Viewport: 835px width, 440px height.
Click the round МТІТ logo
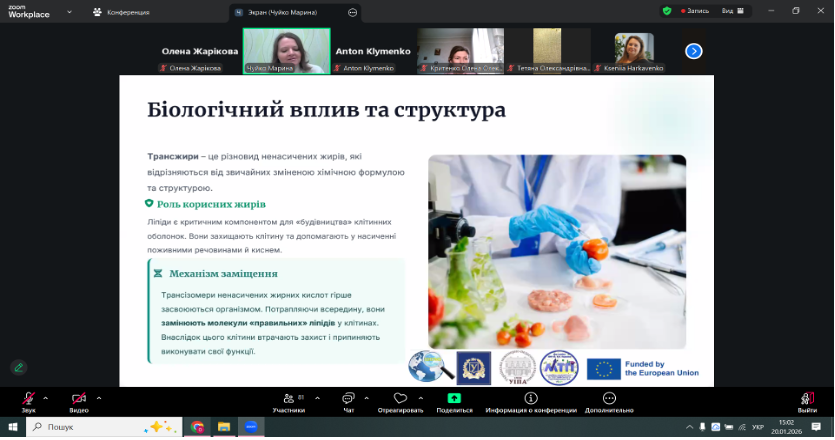[x=559, y=368]
